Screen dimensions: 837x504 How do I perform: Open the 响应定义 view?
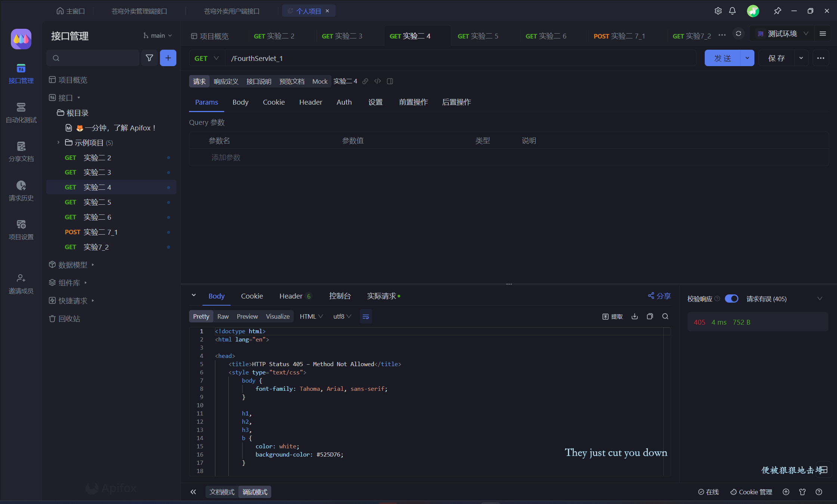click(x=226, y=81)
